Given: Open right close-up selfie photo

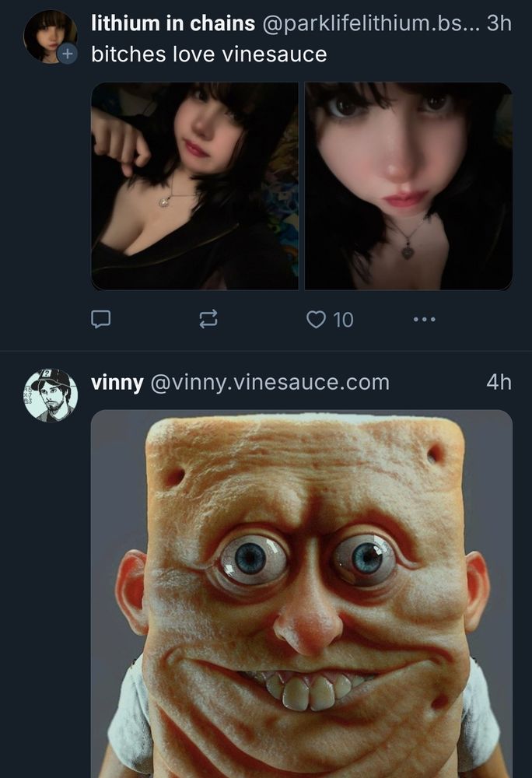Looking at the screenshot, I should 408,186.
